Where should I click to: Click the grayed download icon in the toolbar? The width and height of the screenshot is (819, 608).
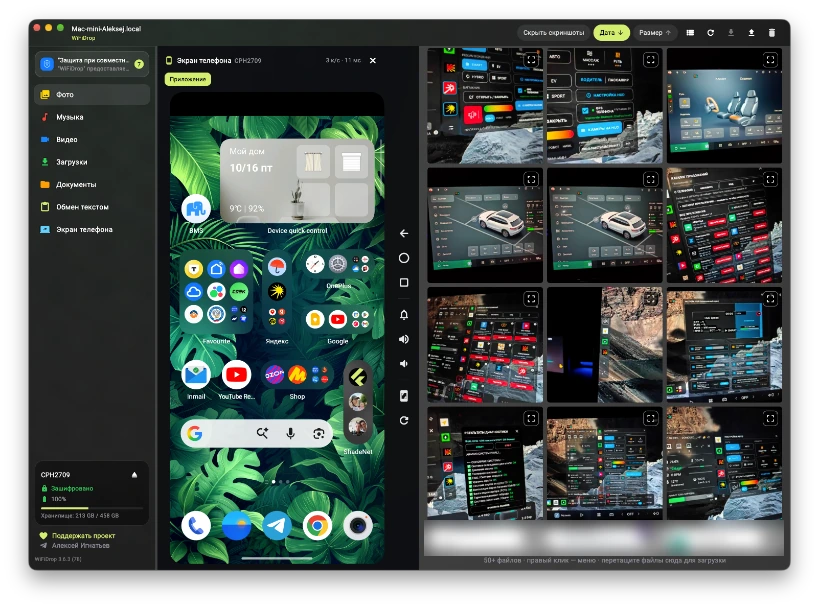click(x=731, y=32)
